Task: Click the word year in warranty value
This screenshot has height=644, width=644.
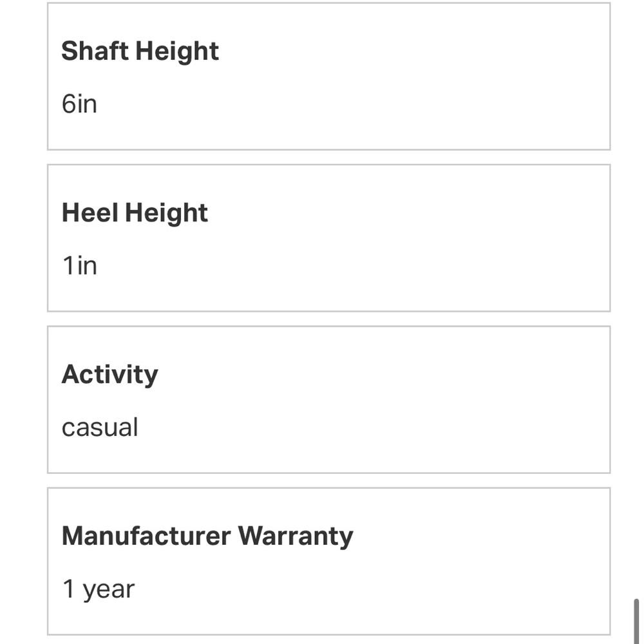Action: tap(108, 589)
